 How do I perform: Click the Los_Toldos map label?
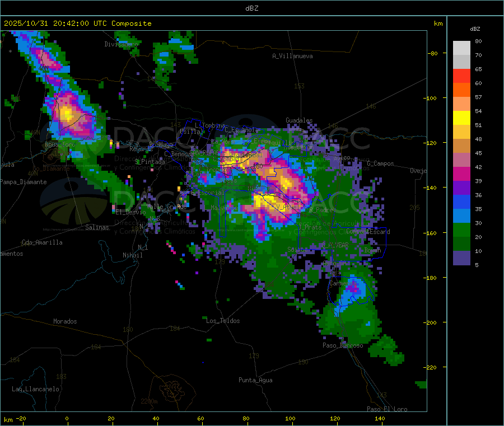pos(223,321)
